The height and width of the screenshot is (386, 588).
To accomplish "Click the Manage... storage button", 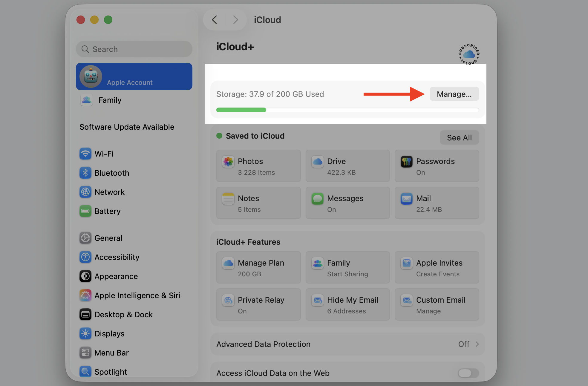I will click(454, 94).
